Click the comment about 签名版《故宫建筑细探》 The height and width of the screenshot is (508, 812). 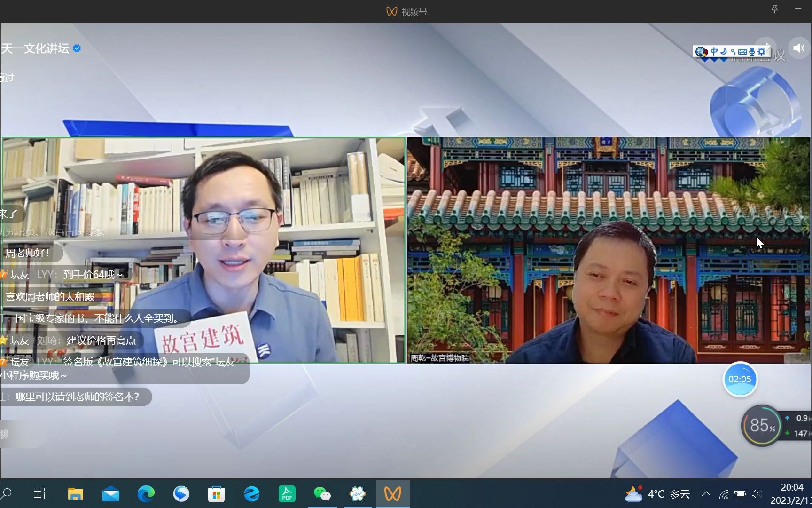click(x=124, y=368)
